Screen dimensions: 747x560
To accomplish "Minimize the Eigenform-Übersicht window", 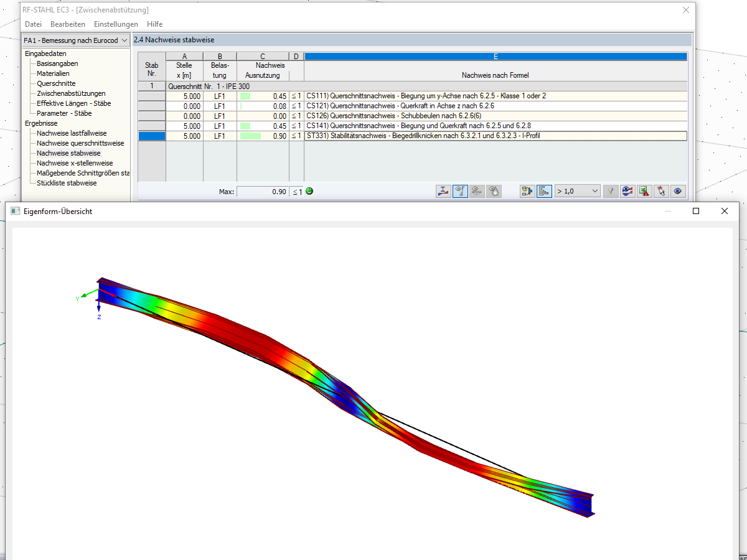I will click(668, 211).
